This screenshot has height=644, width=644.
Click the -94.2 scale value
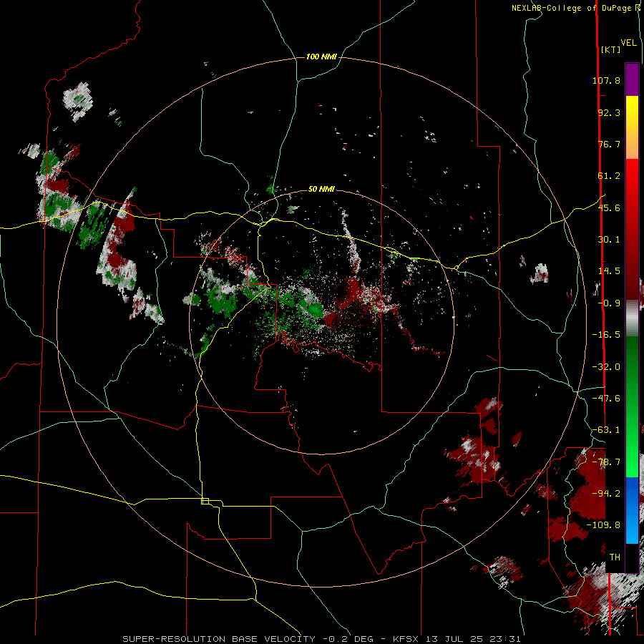pos(606,494)
